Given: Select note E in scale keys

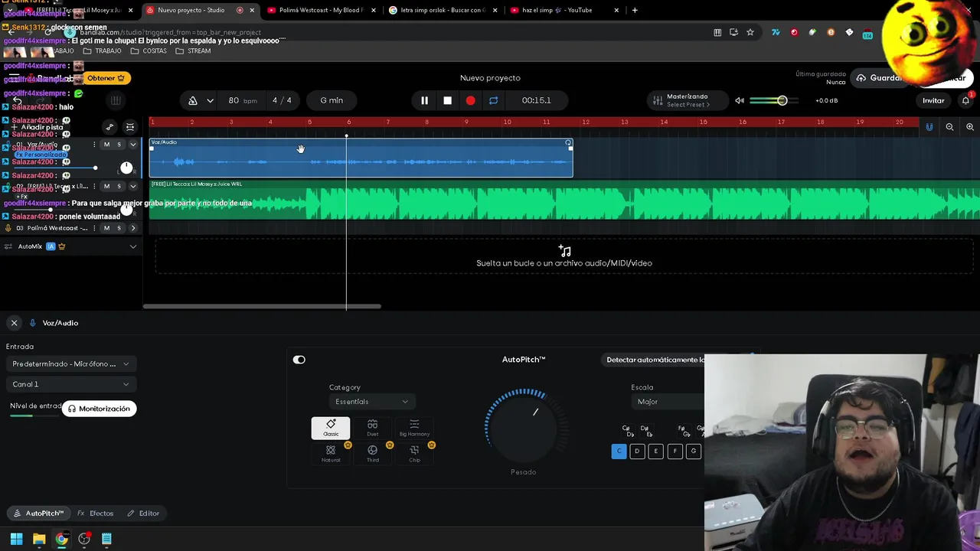Looking at the screenshot, I should point(656,452).
